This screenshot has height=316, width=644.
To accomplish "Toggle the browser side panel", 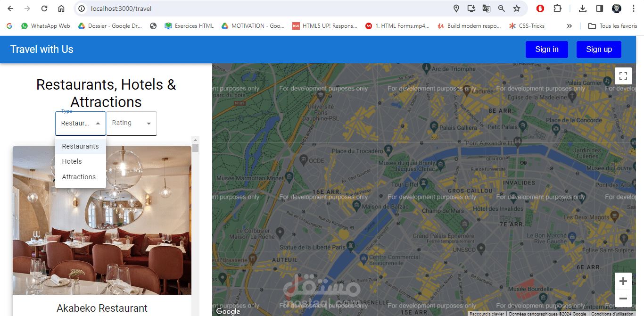I will click(600, 8).
